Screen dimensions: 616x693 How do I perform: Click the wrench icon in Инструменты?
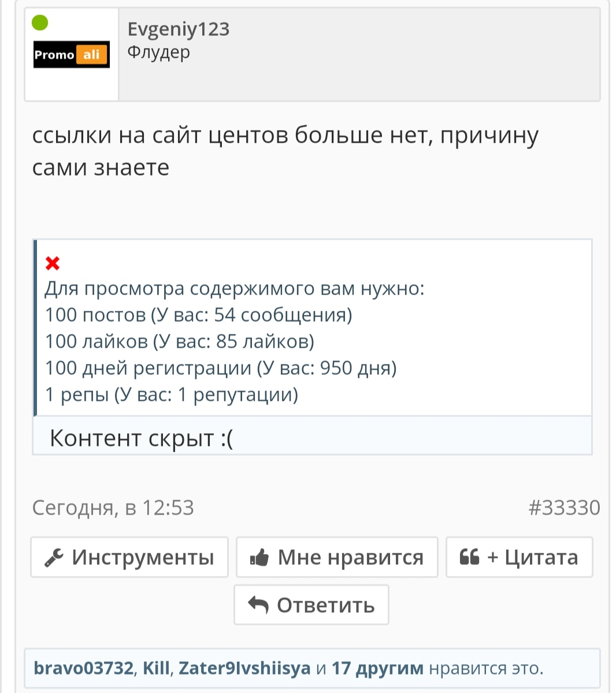[x=54, y=558]
